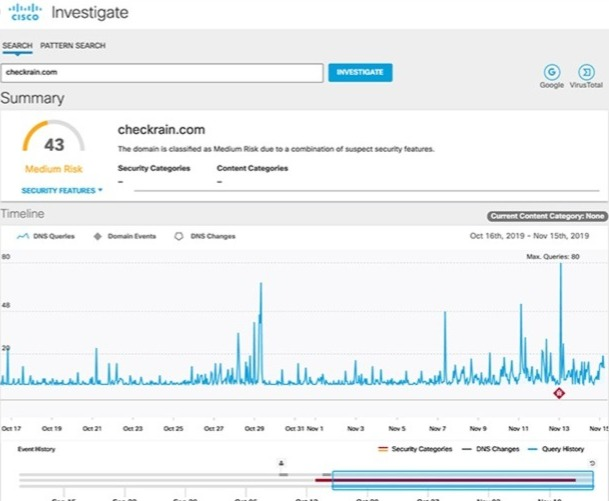Open Google lookup icon

552,72
